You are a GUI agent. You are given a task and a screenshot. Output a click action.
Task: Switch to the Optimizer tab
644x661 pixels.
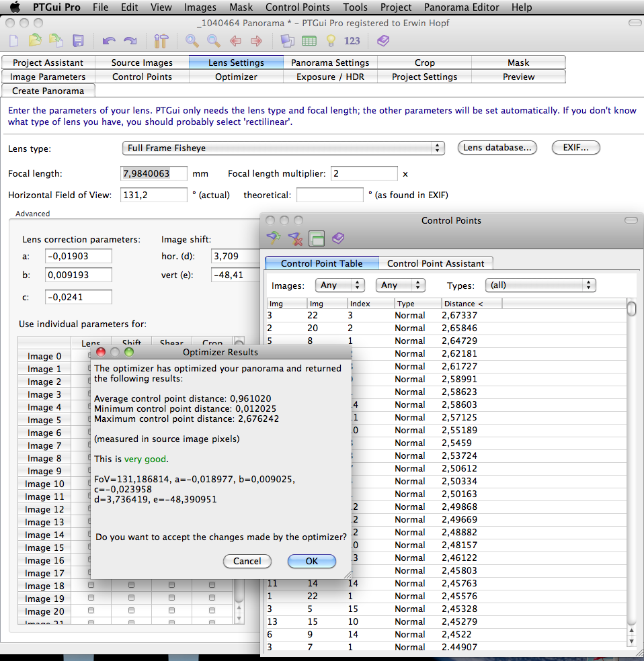point(236,77)
